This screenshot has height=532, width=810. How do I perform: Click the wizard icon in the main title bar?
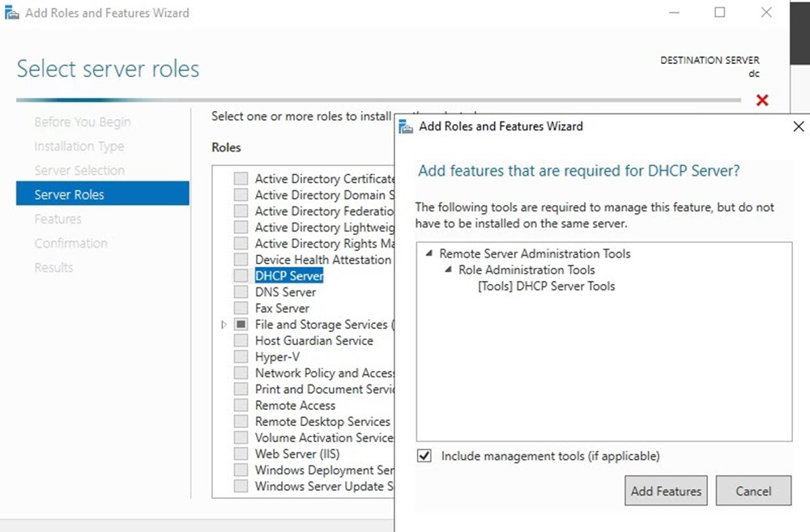coord(11,12)
